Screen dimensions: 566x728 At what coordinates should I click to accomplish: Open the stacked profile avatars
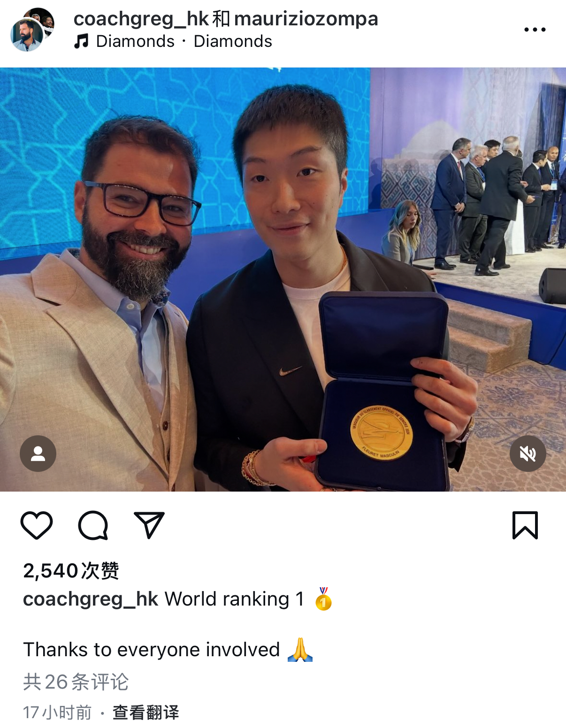point(32,30)
